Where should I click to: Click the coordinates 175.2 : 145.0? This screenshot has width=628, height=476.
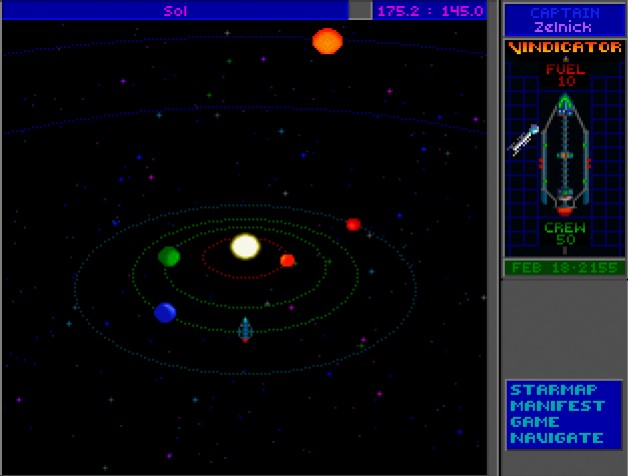pos(430,11)
